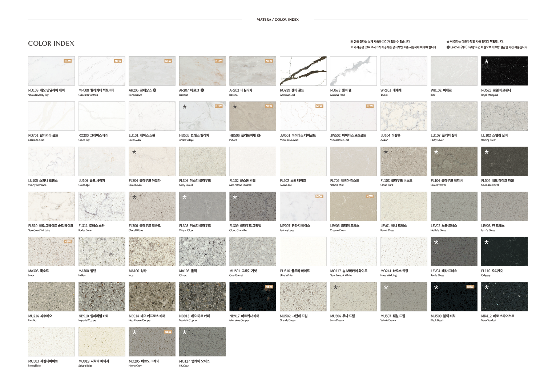Viewport: 556px width, 392px height.
Task: Click the 'Neo Kypros Copper' label
Action: tap(140, 320)
